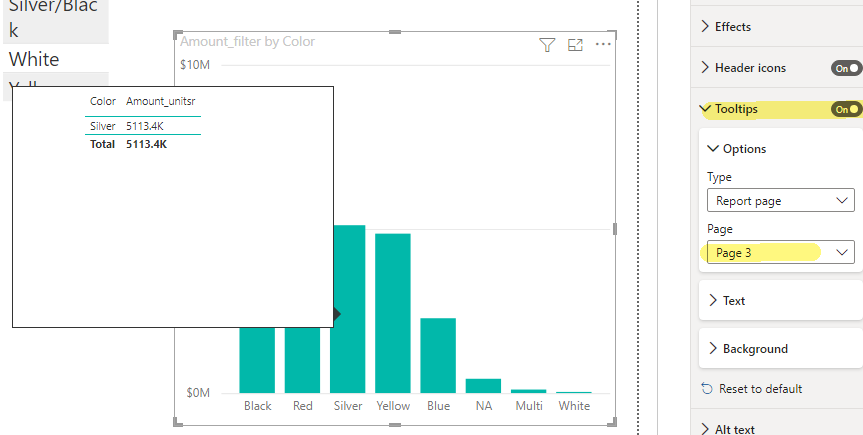Screen dimensions: 863x435
Task: Click the chart's top-middle resize handle
Action: coord(395,32)
